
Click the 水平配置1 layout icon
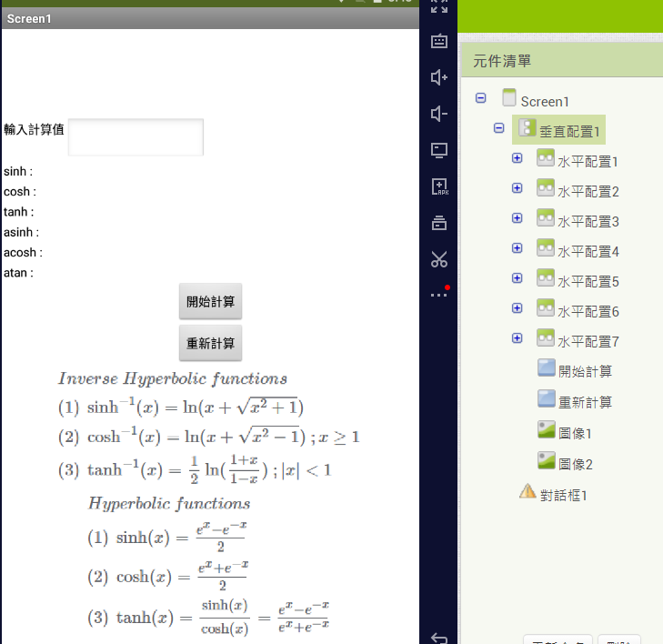click(546, 157)
